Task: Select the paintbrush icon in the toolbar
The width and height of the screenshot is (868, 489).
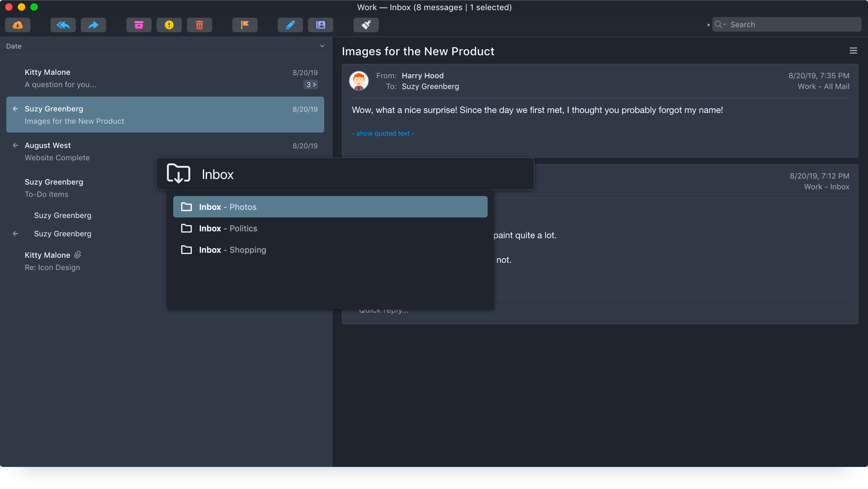Action: (x=366, y=24)
